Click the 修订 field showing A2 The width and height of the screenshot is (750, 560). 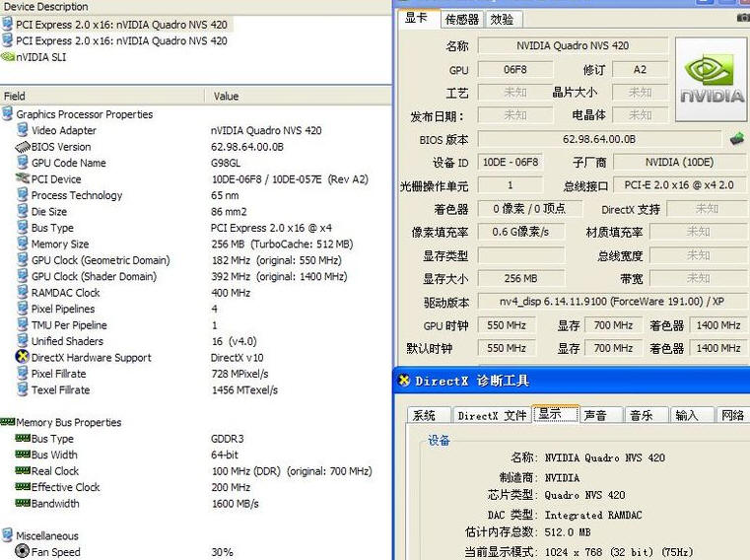640,69
